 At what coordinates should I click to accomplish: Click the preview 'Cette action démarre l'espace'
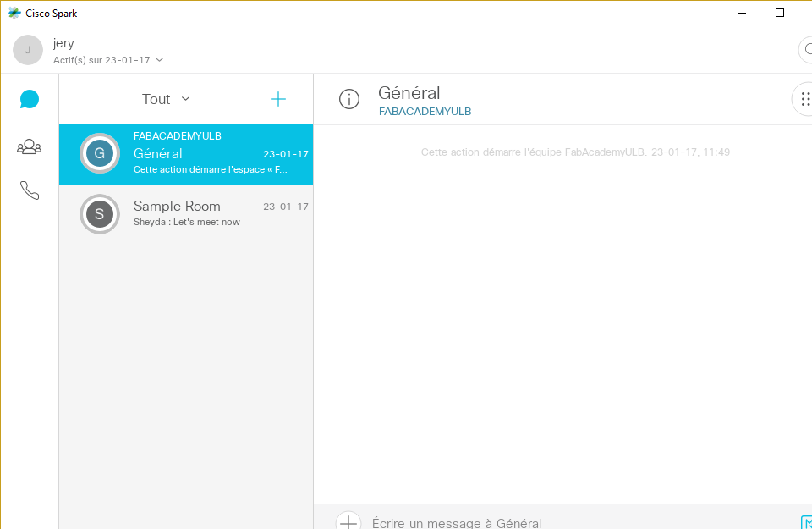click(x=211, y=169)
